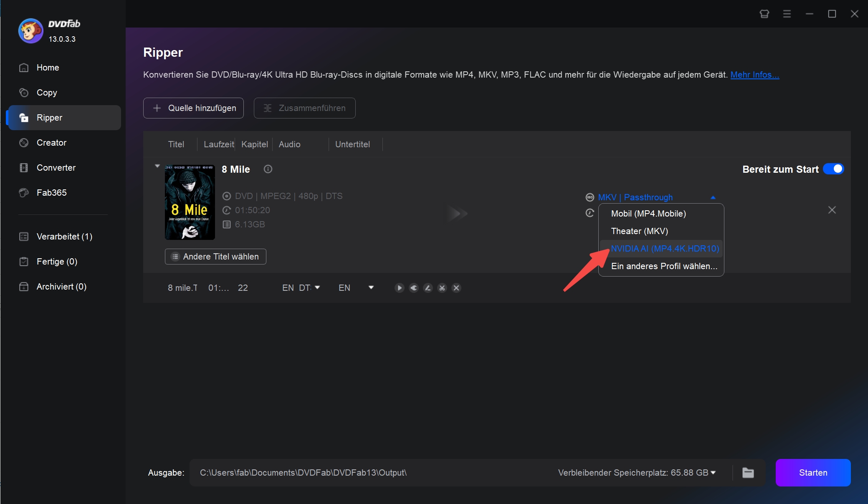
Task: Open the Mehr Infos link
Action: [754, 75]
